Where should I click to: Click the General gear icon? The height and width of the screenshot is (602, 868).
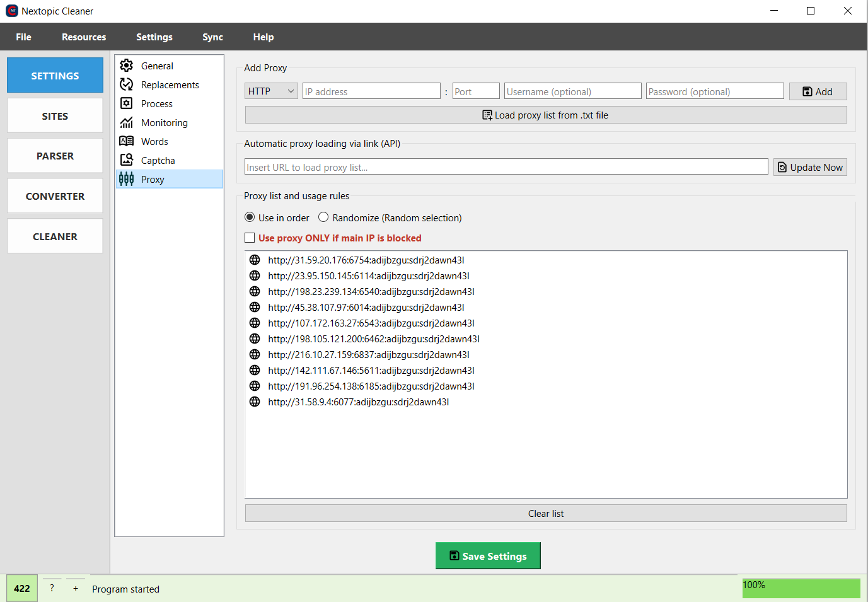[x=127, y=66]
